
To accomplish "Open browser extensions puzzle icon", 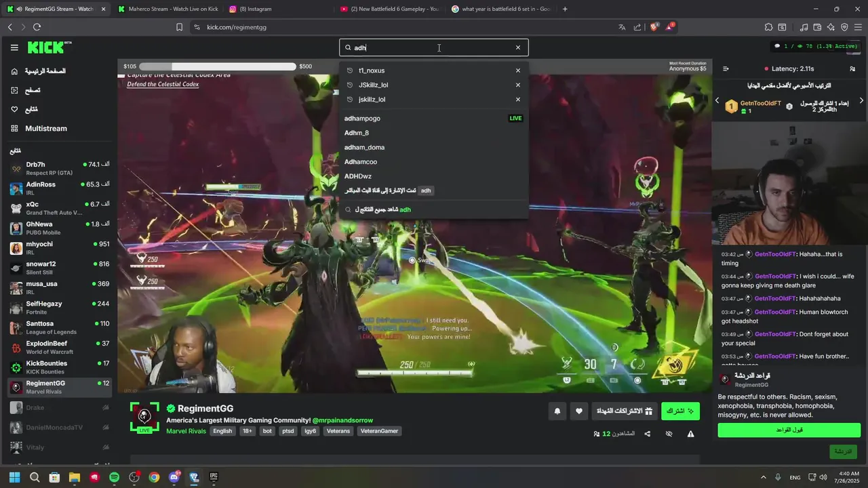I will 768,27.
